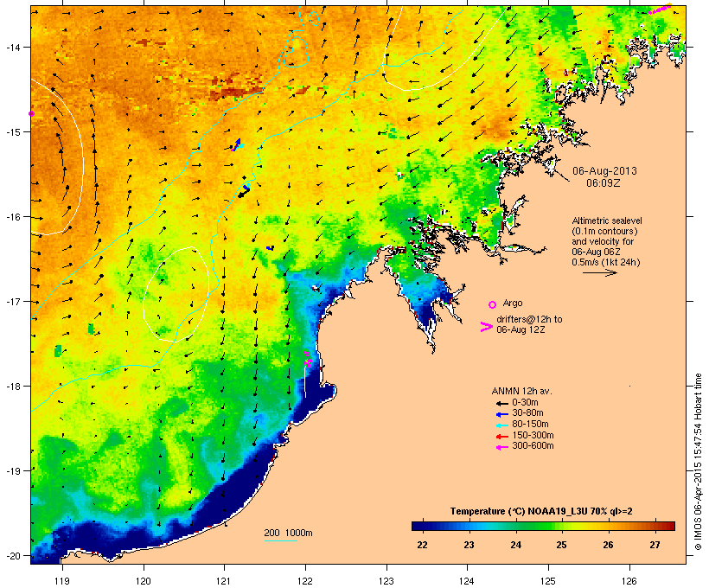Click the longitude axis label 123
Screen dimensions: 709x588
click(x=386, y=581)
